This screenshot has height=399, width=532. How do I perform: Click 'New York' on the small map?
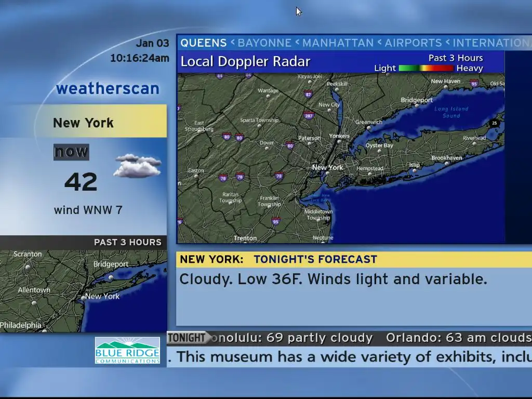pyautogui.click(x=102, y=296)
